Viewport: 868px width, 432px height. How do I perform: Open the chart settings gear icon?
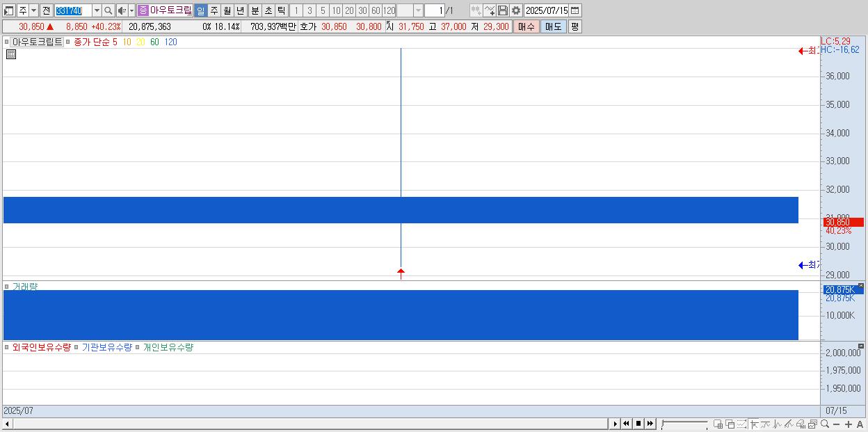(515, 10)
